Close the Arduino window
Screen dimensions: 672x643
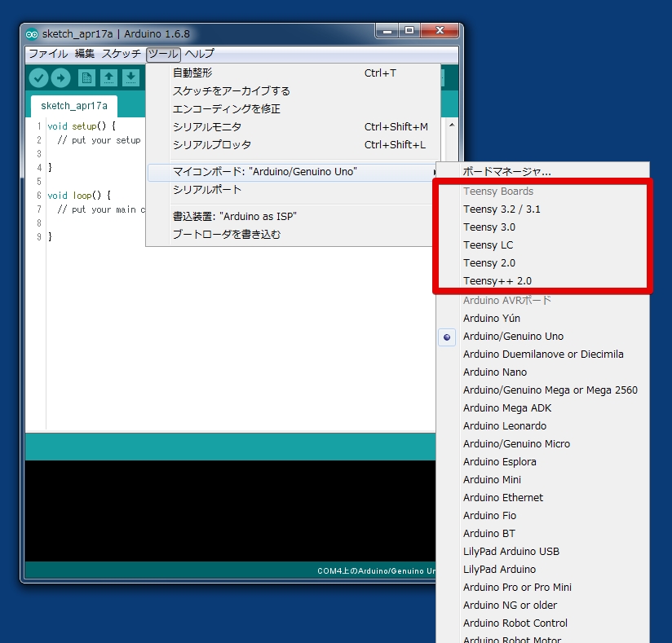(440, 31)
